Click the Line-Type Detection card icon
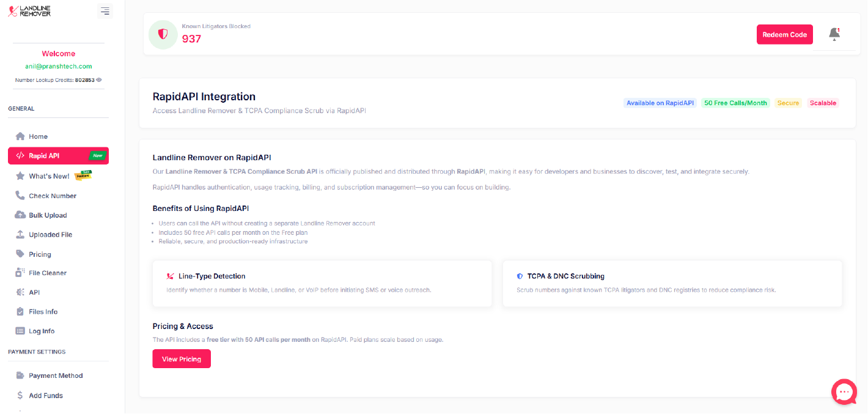This screenshot has width=868, height=414. tap(170, 276)
